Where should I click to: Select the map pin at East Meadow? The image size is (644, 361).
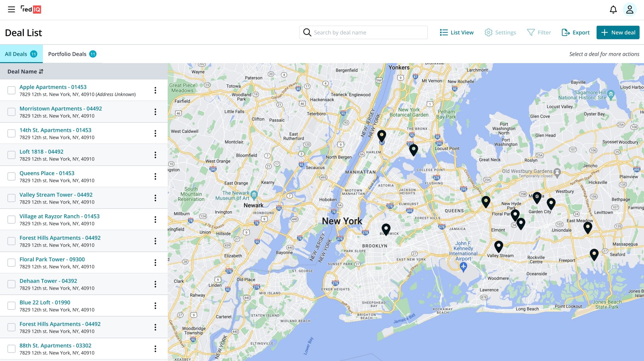[588, 228]
